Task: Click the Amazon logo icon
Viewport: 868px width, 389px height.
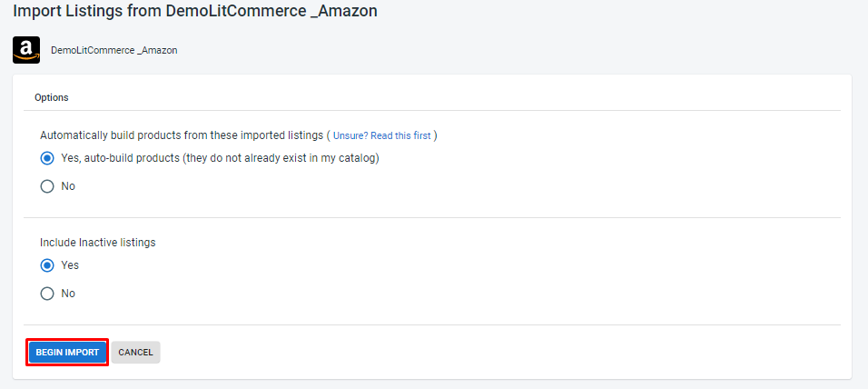Action: [26, 50]
